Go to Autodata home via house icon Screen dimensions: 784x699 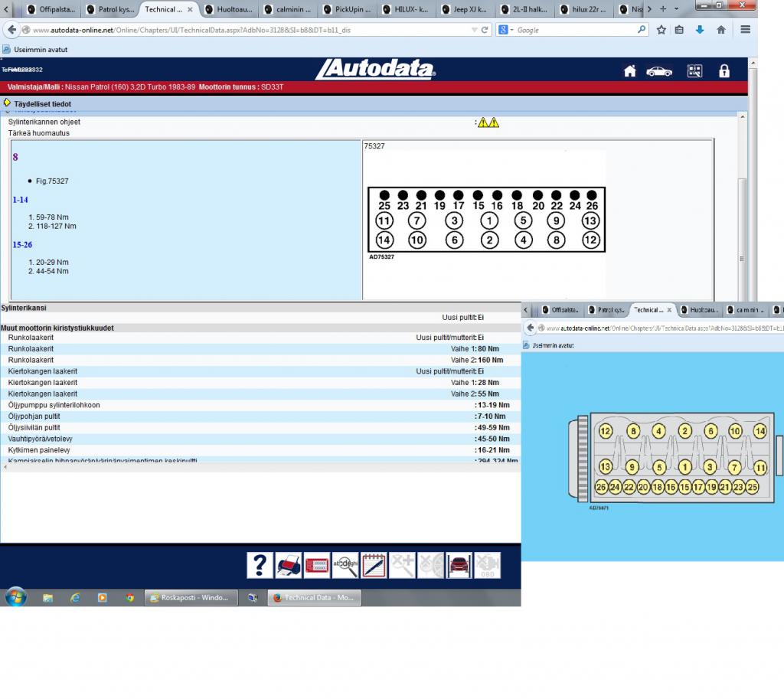629,71
